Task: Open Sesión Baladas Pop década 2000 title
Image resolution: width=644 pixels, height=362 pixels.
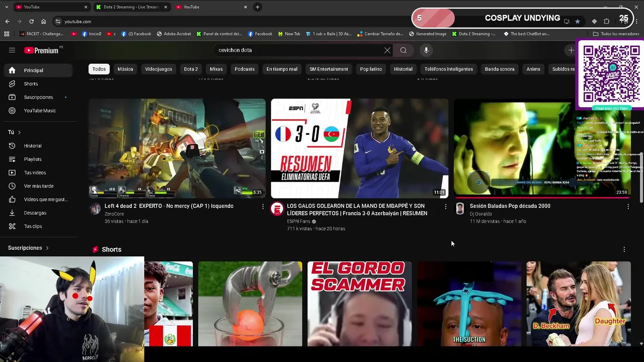Action: click(510, 206)
